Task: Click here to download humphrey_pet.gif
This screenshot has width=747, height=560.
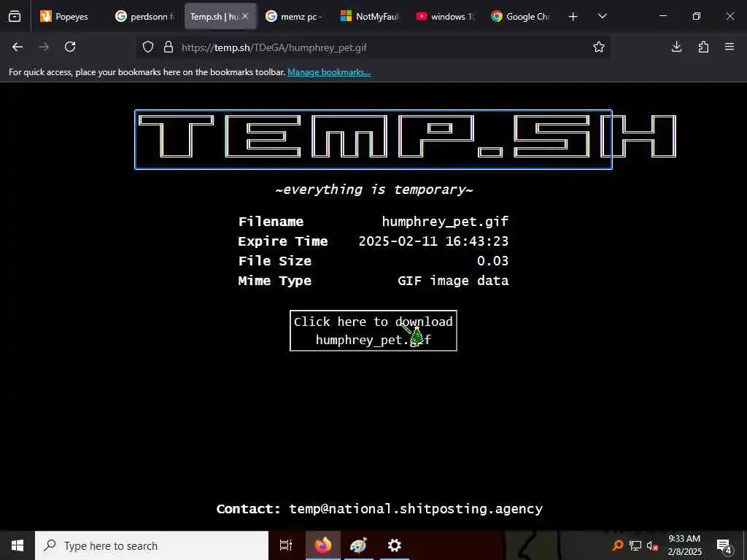Action: (373, 330)
